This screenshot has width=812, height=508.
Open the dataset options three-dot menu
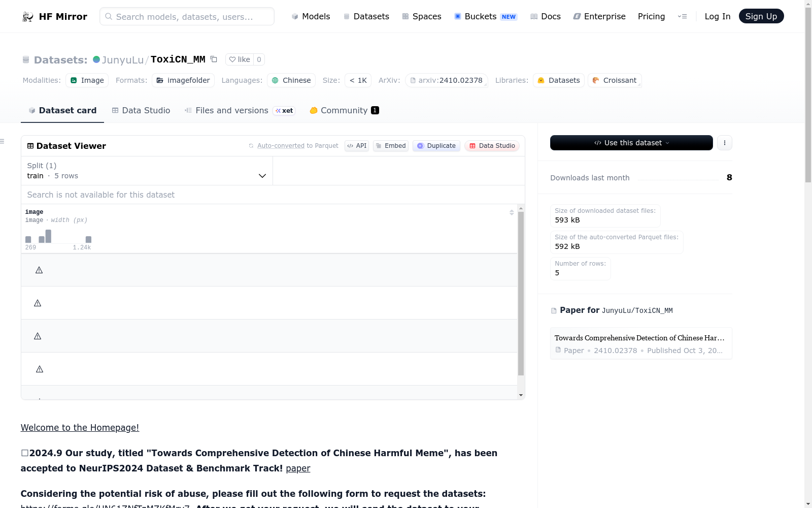[725, 143]
